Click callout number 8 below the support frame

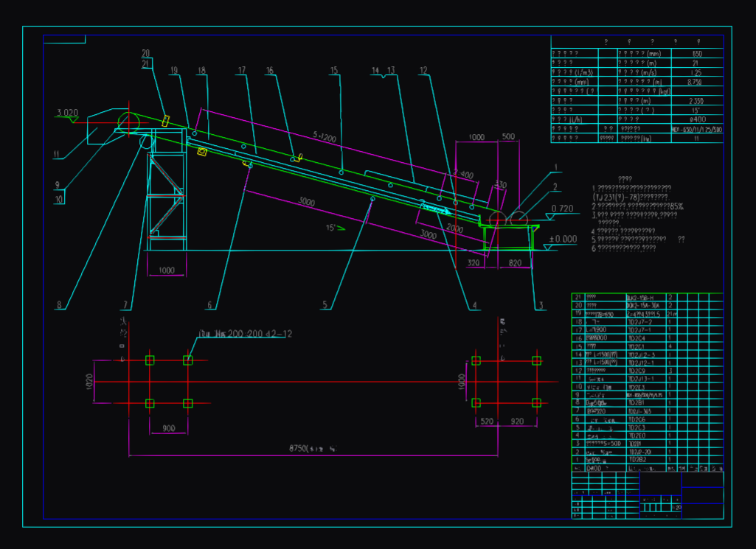(x=59, y=305)
